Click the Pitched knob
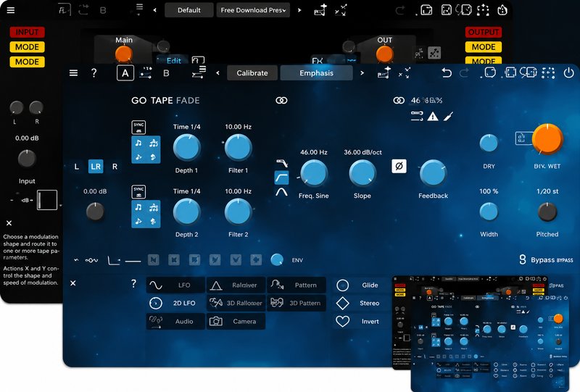Screen dimensions: 580x392 547,212
